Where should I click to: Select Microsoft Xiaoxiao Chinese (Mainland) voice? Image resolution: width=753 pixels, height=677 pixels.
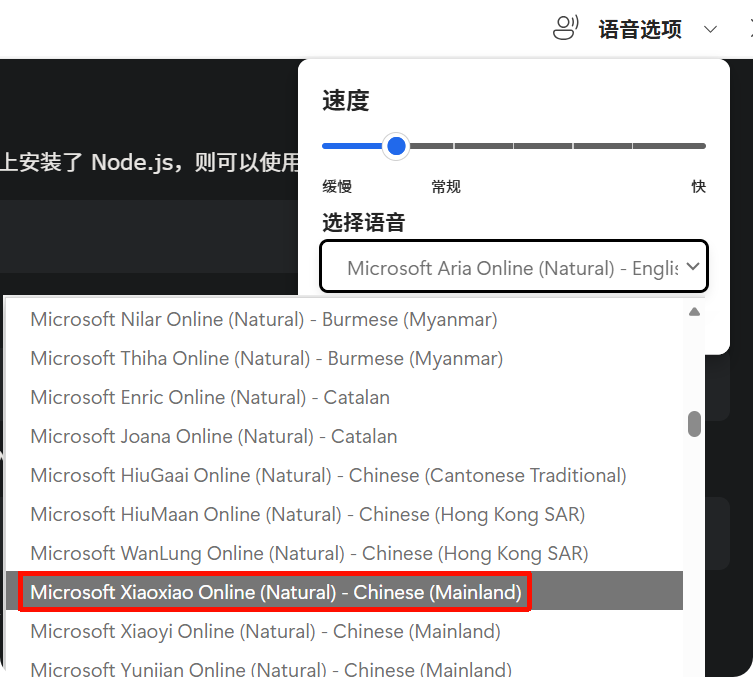click(x=344, y=592)
